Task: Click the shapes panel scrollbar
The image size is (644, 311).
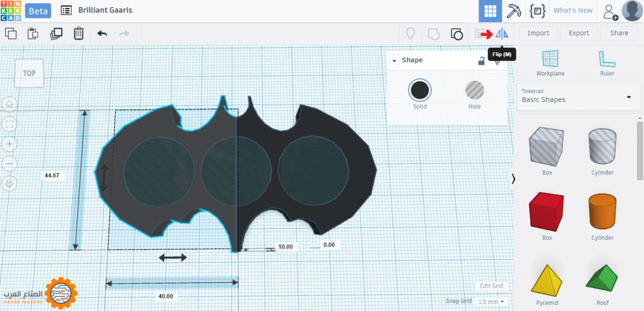Action: click(x=640, y=150)
